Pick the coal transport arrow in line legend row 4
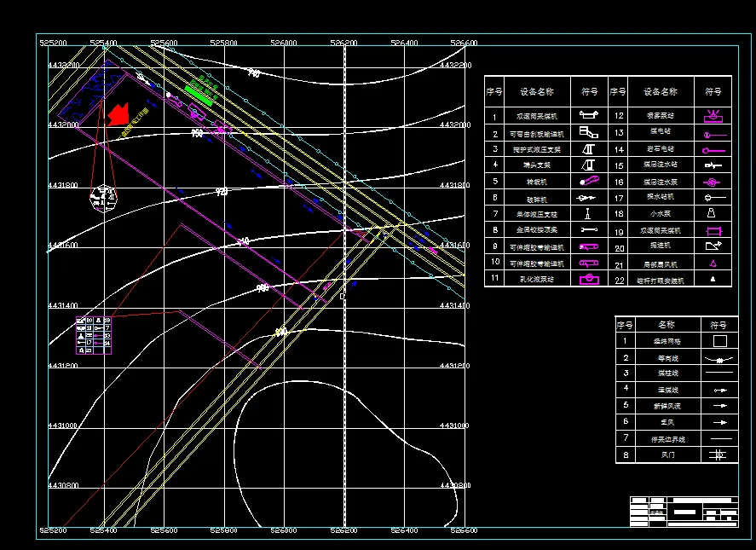The image size is (756, 550). click(x=720, y=390)
